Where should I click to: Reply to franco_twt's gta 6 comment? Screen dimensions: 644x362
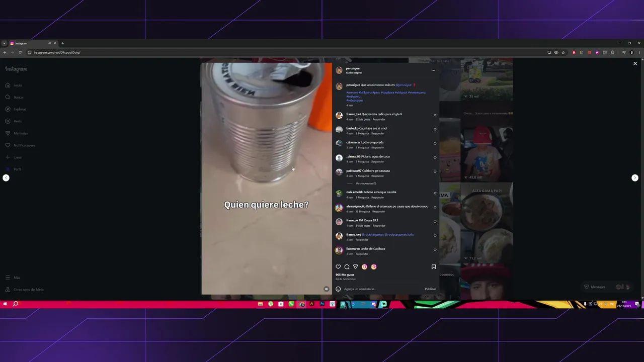click(x=379, y=120)
